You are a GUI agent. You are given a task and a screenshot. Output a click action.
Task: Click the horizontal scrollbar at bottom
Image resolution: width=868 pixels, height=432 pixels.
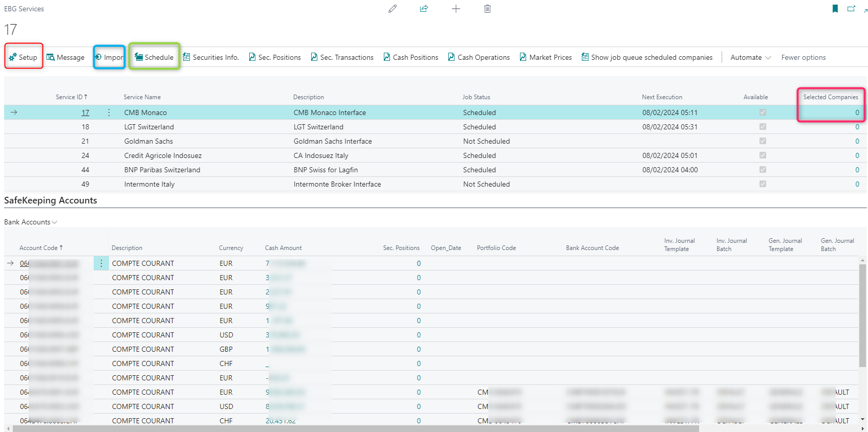356,428
